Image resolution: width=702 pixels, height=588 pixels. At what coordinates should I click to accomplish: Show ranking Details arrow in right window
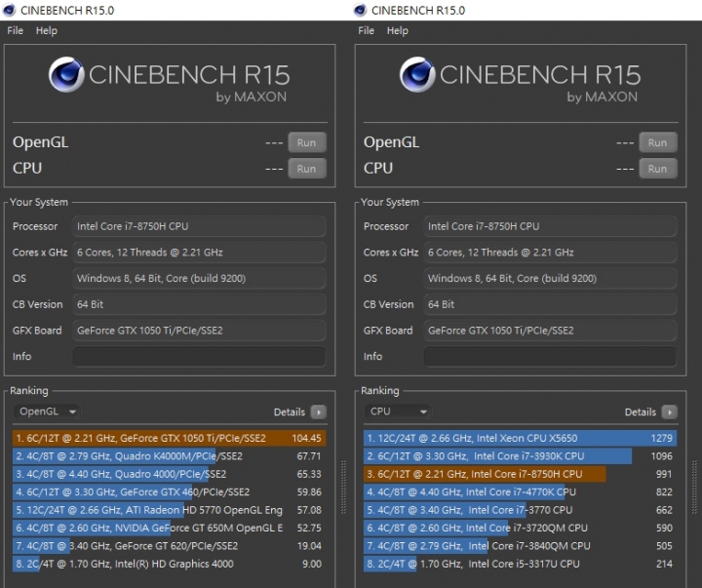[x=669, y=412]
